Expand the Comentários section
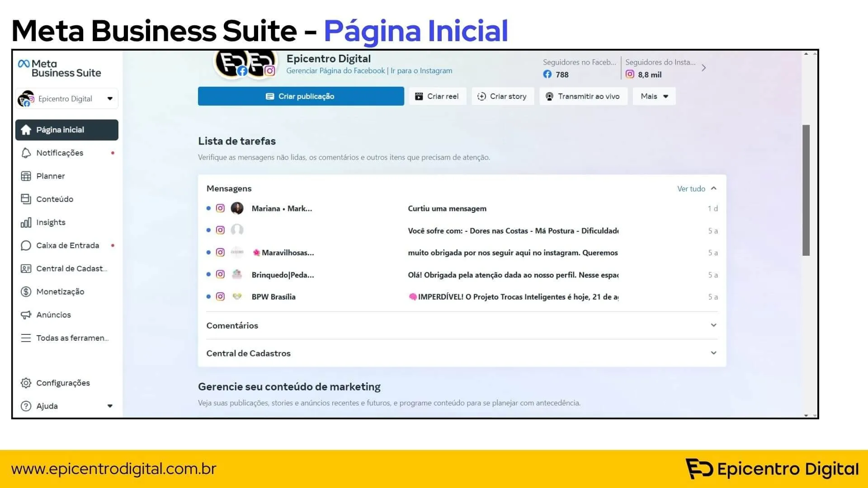This screenshot has height=488, width=868. [713, 325]
